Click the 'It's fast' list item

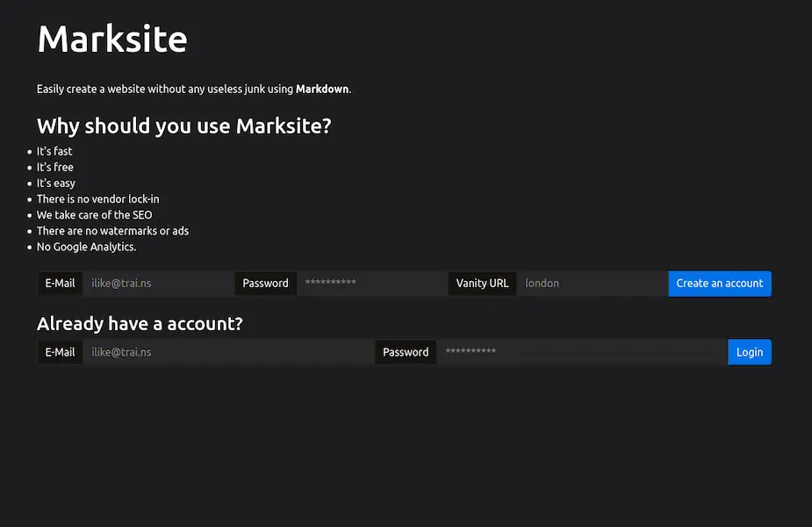click(54, 151)
